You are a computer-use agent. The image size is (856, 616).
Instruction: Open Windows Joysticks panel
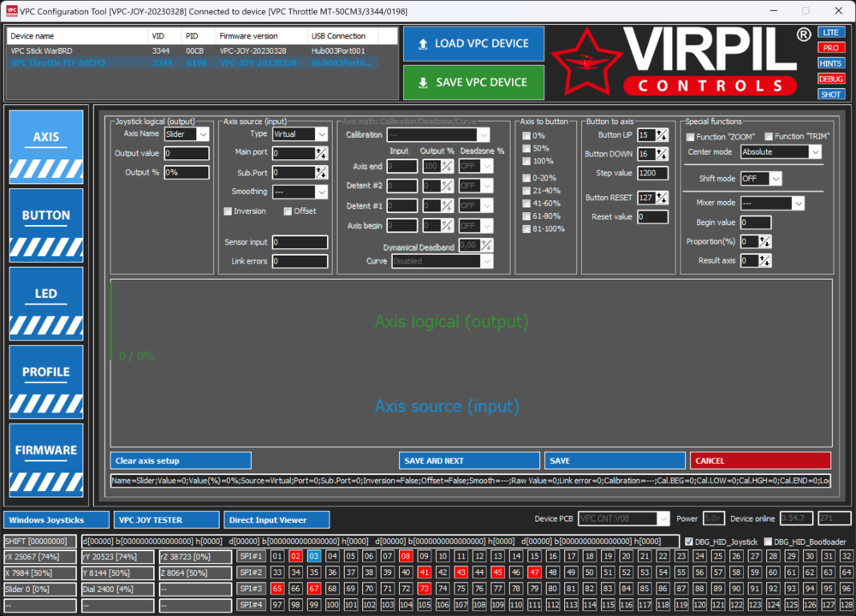(x=56, y=520)
